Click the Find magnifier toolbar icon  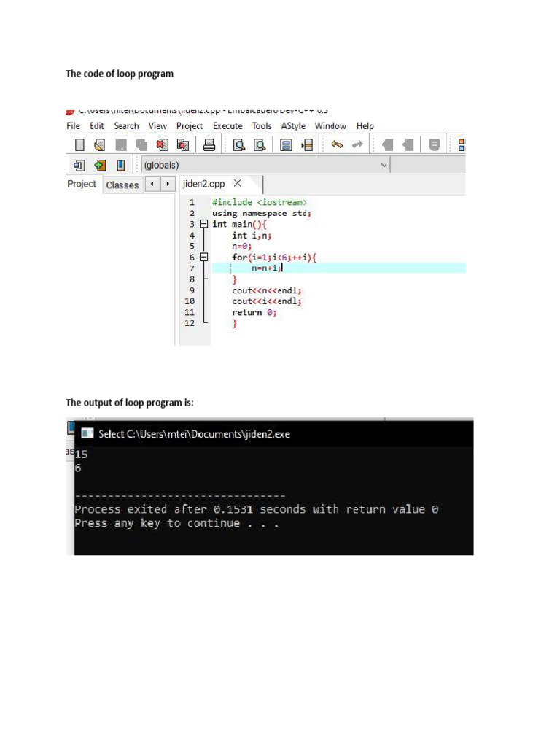(239, 145)
